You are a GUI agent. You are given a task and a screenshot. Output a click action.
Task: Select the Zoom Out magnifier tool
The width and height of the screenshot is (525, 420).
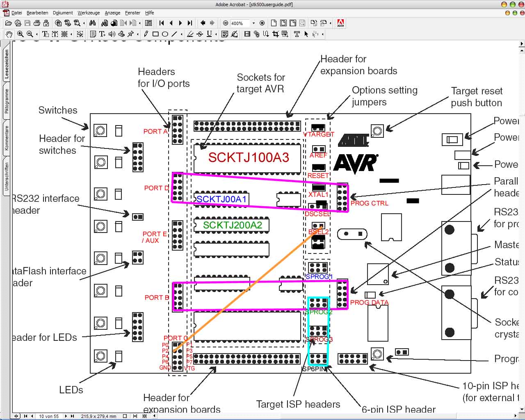(30, 34)
